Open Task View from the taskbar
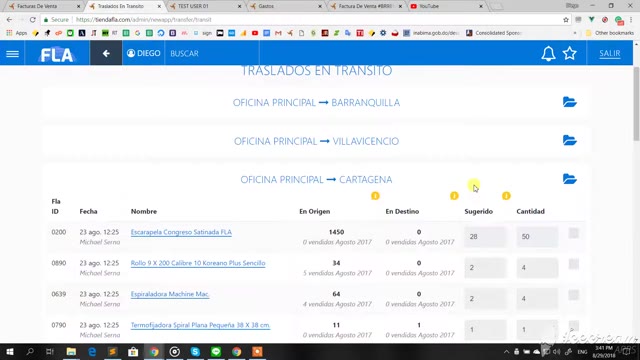Viewport: 640px width, 360px height. (x=50, y=351)
